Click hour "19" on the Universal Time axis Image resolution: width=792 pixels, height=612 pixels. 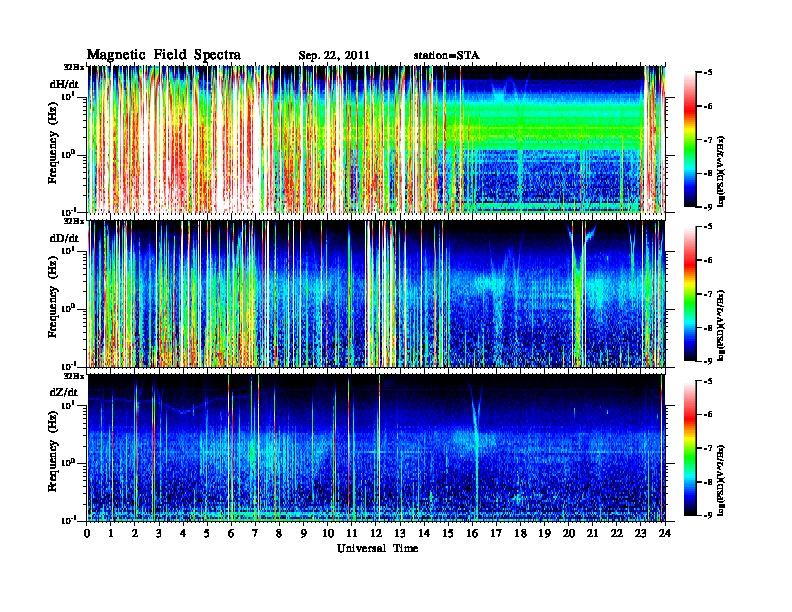pyautogui.click(x=544, y=533)
